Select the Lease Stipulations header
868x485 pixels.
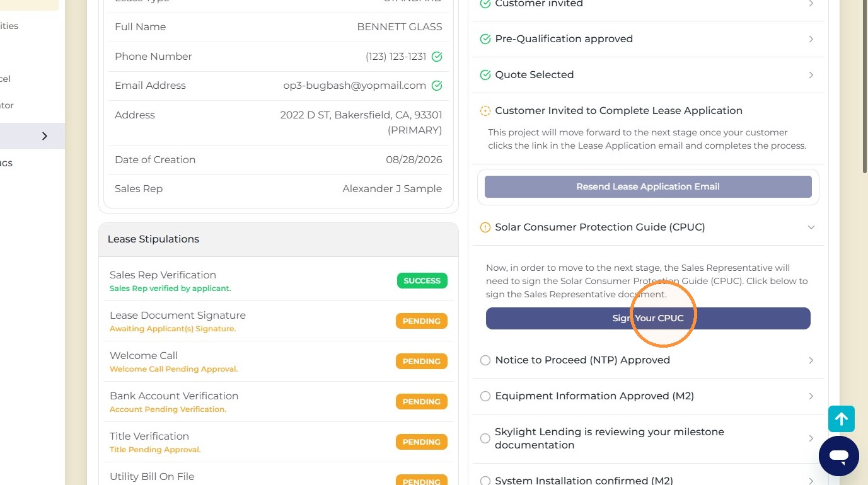[279, 239]
